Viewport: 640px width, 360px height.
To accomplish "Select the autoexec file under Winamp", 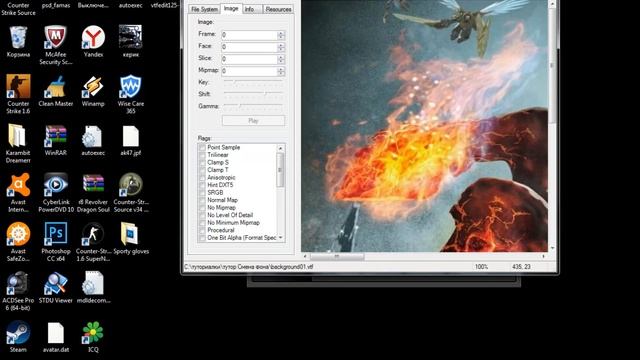I will (x=93, y=140).
